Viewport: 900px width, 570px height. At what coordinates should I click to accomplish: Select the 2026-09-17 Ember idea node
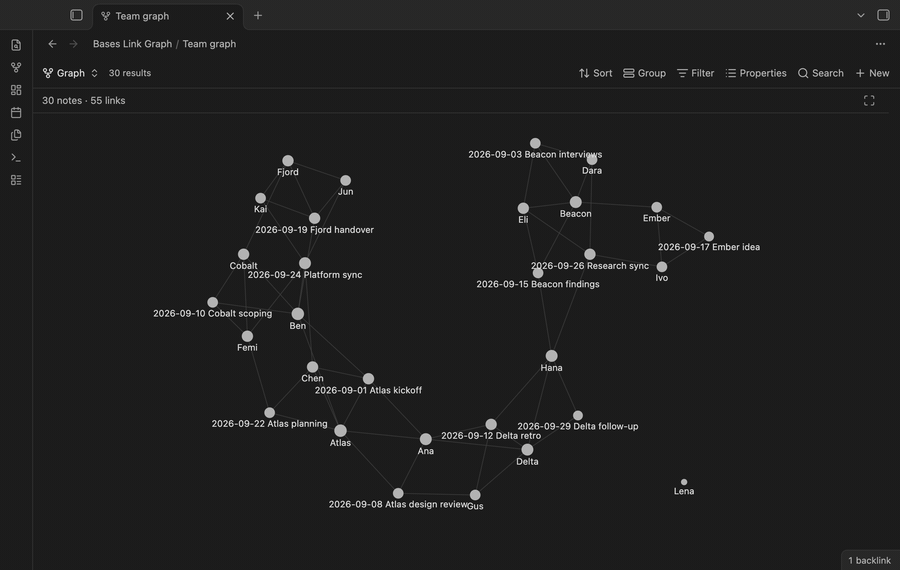709,236
